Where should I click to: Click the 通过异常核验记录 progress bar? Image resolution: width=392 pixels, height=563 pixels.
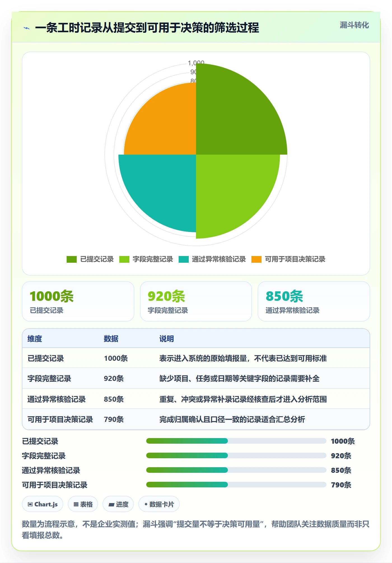[x=236, y=470]
